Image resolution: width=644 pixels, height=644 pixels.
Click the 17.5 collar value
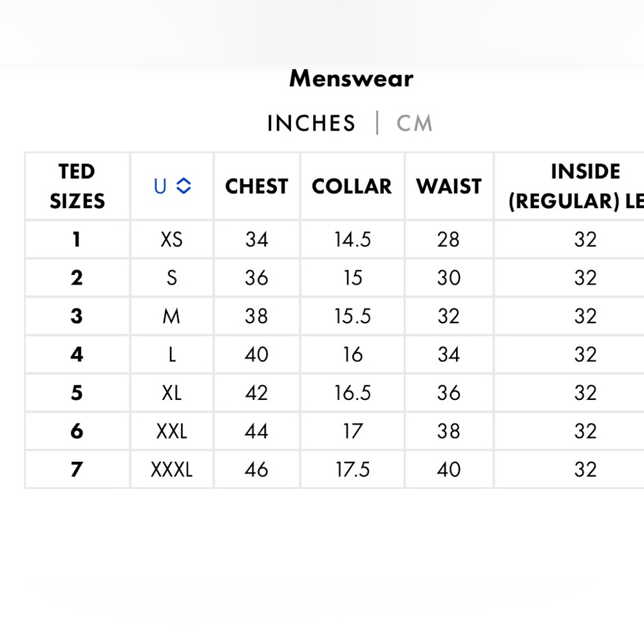click(x=352, y=469)
